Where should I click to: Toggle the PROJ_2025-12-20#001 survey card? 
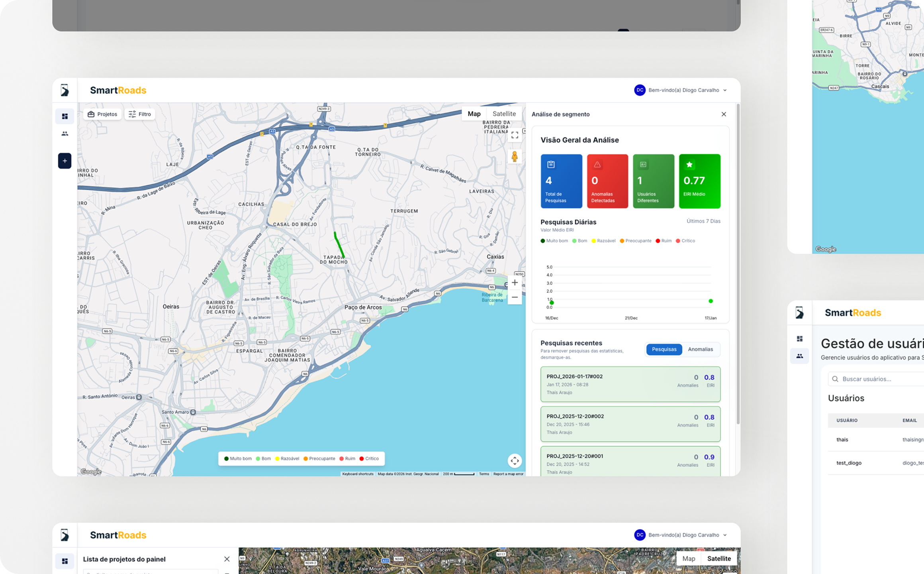(630, 461)
